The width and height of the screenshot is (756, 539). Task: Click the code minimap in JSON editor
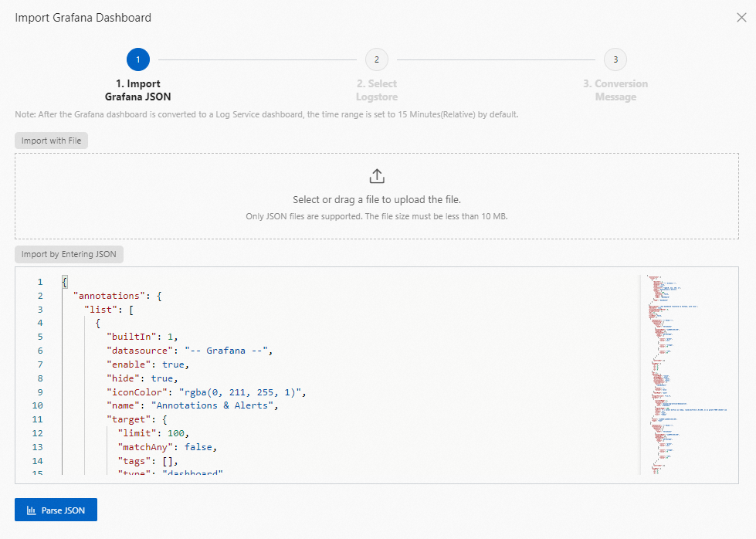(688, 375)
